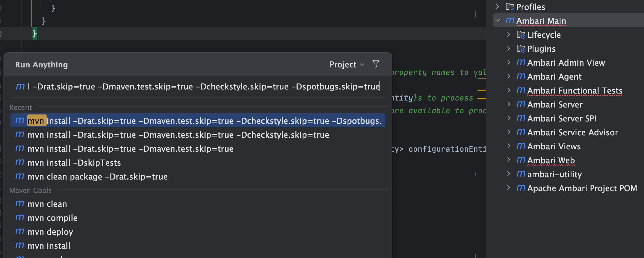Expand the Plugins node

click(509, 48)
